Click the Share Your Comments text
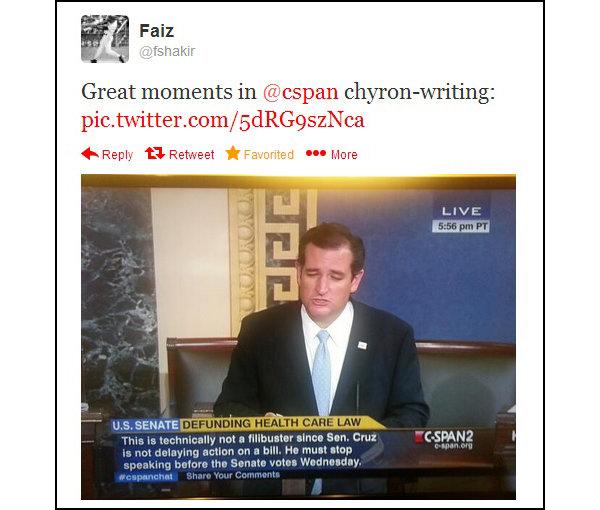The image size is (600, 510). point(233,475)
